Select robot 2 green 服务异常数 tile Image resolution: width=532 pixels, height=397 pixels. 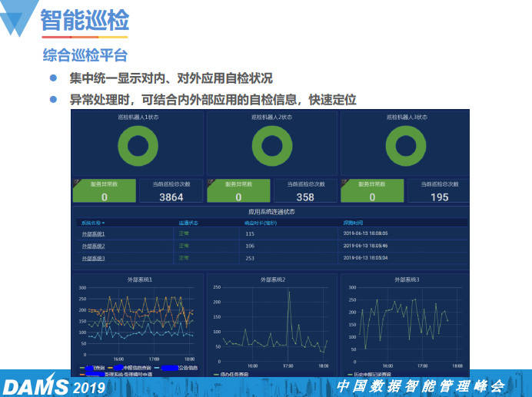coord(238,191)
